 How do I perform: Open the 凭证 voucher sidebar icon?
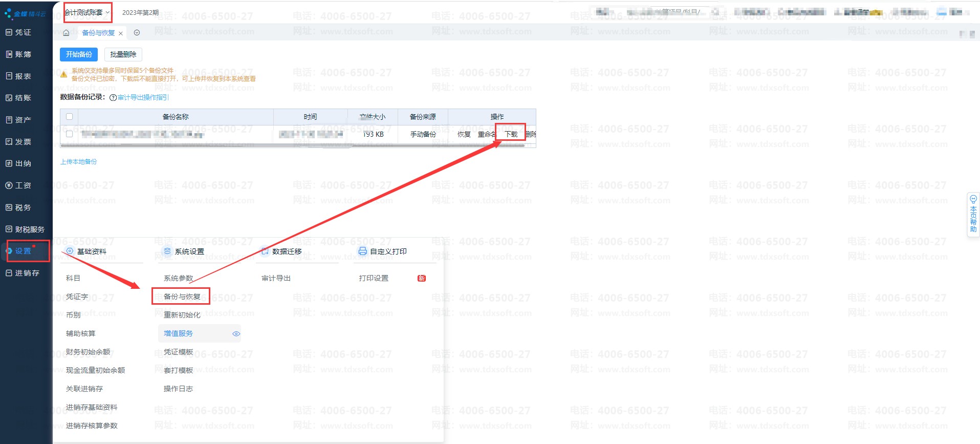(9, 32)
